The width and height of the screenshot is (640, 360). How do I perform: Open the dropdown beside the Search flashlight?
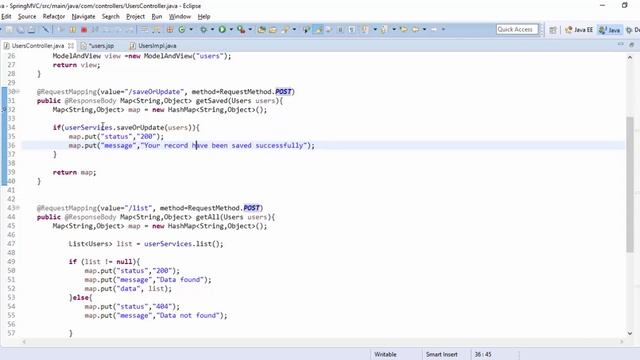tap(294, 29)
